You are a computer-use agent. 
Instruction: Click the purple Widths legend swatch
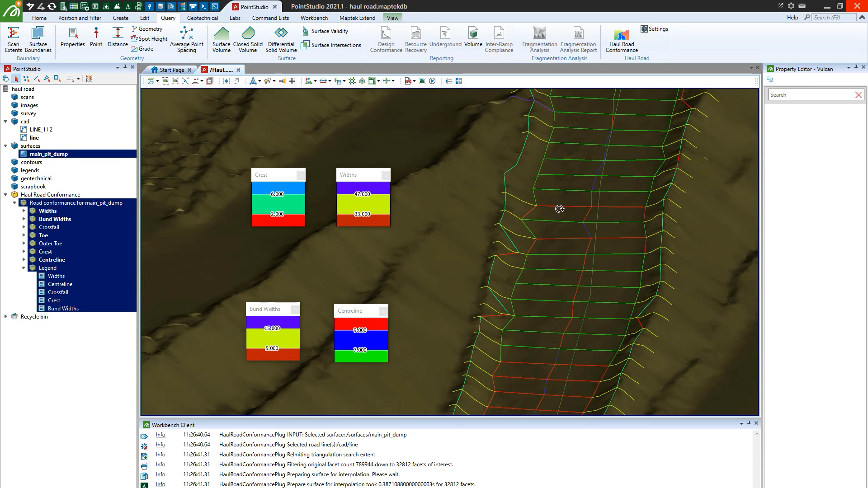(x=363, y=186)
